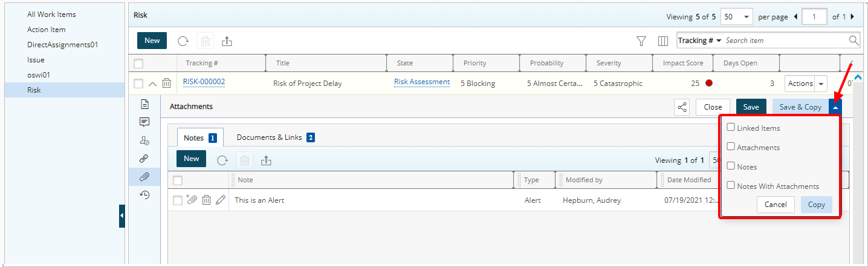This screenshot has width=868, height=267.
Task: Open the 50 per page dropdown
Action: pos(737,17)
